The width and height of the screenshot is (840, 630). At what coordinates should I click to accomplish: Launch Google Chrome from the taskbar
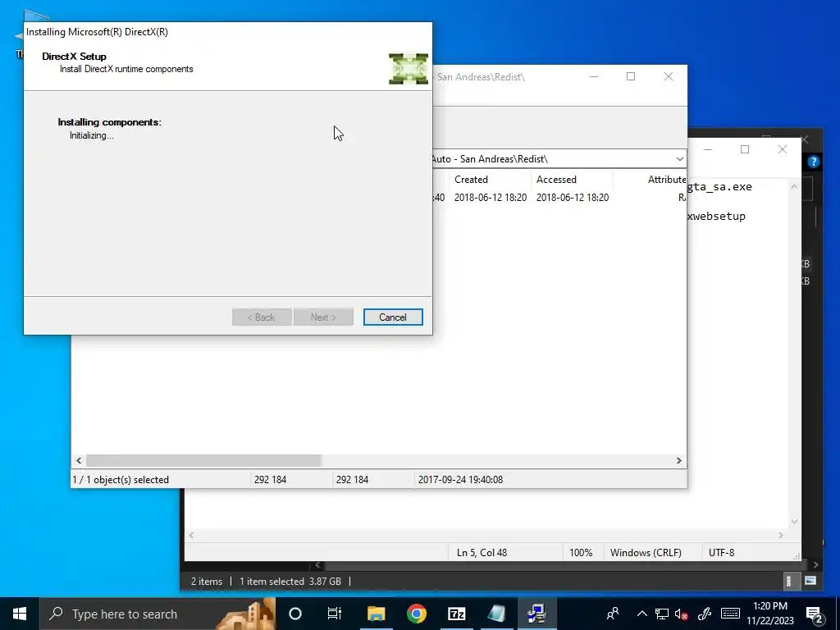click(416, 614)
